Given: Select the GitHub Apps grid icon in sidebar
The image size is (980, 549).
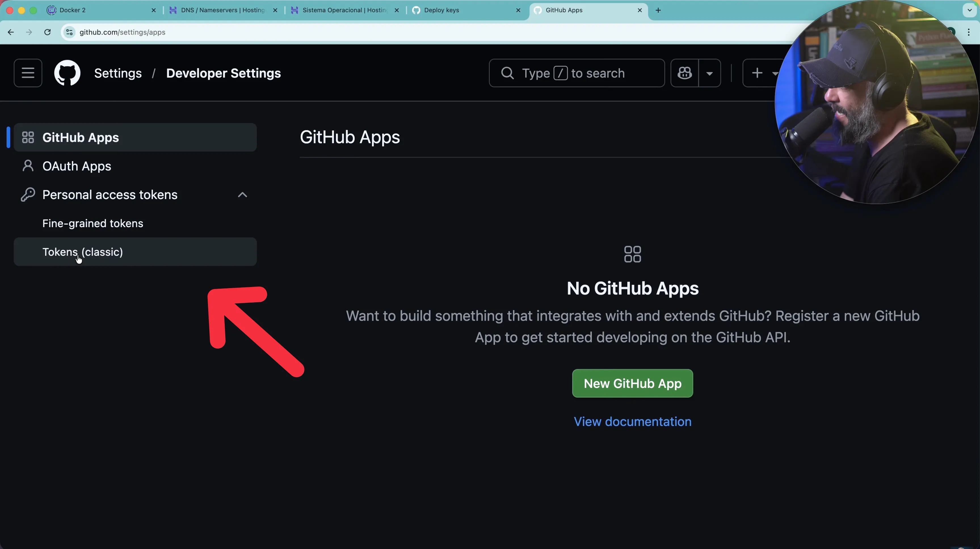Looking at the screenshot, I should 28,137.
